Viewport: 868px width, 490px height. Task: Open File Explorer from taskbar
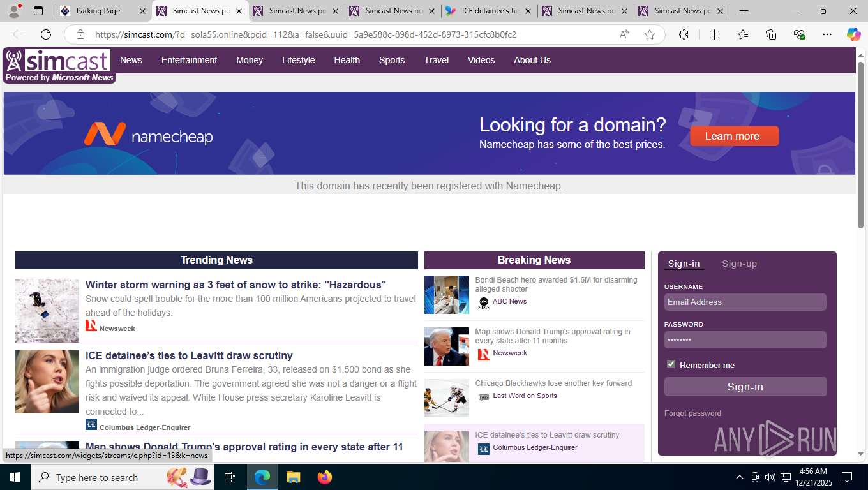[x=293, y=477]
